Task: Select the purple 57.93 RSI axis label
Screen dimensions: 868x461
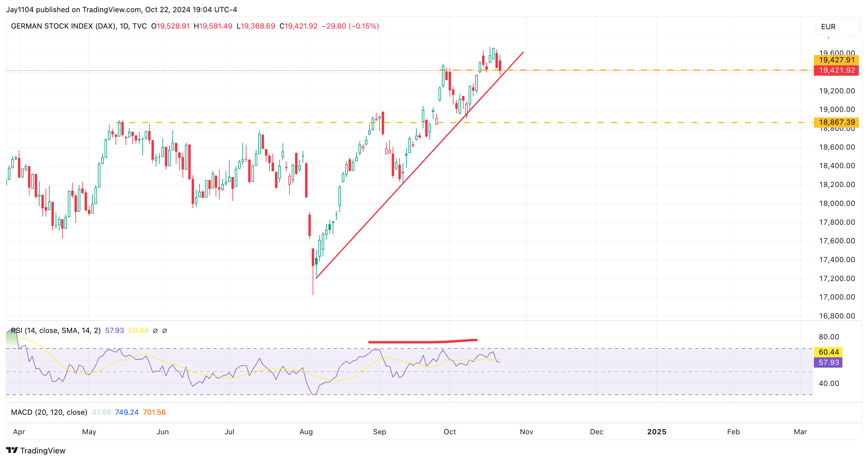Action: click(828, 362)
